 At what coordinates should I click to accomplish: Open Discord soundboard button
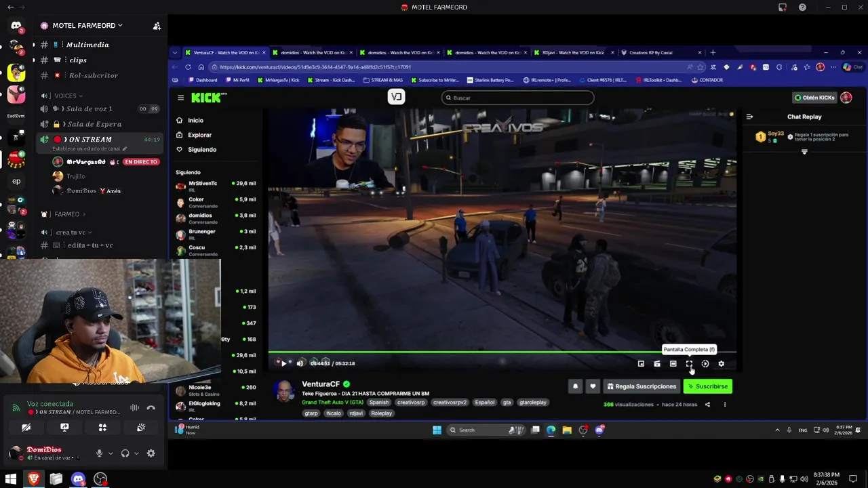coord(141,428)
